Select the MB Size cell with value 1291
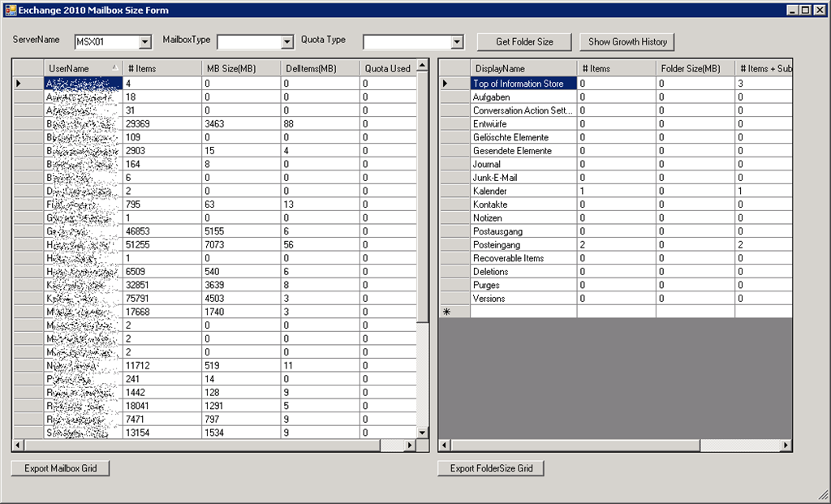 (x=241, y=406)
